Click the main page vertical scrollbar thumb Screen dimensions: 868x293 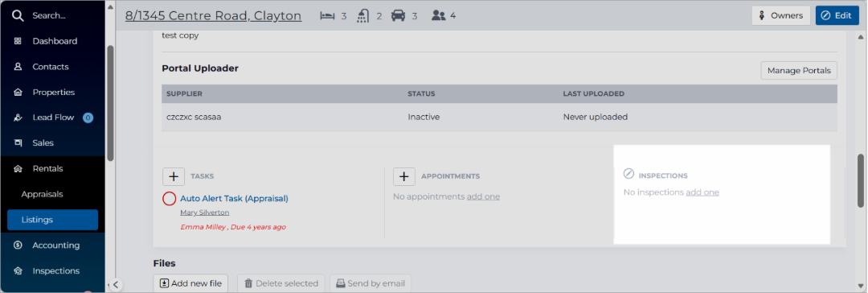pyautogui.click(x=862, y=180)
